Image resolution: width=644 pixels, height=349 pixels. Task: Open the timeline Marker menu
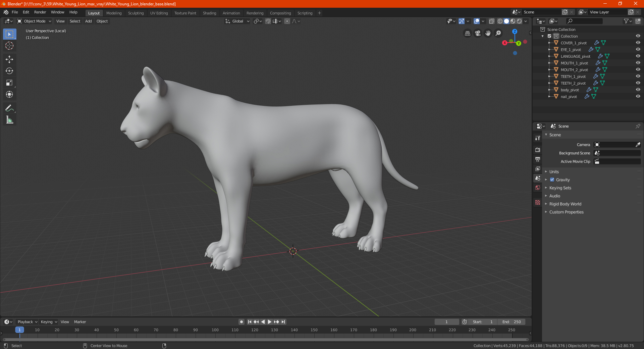point(80,322)
